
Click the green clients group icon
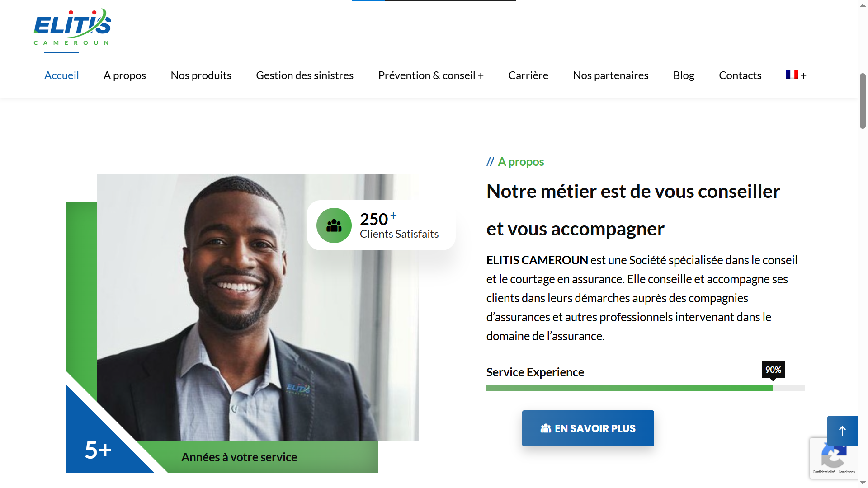point(334,225)
